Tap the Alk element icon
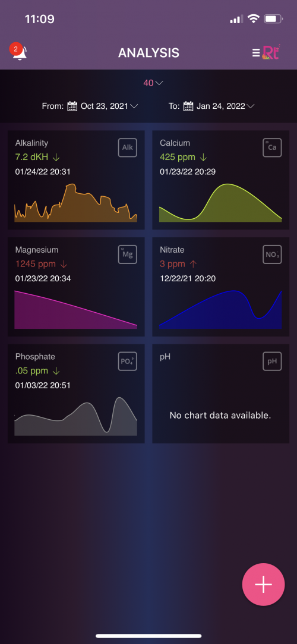This screenshot has height=644, width=297. click(x=128, y=147)
